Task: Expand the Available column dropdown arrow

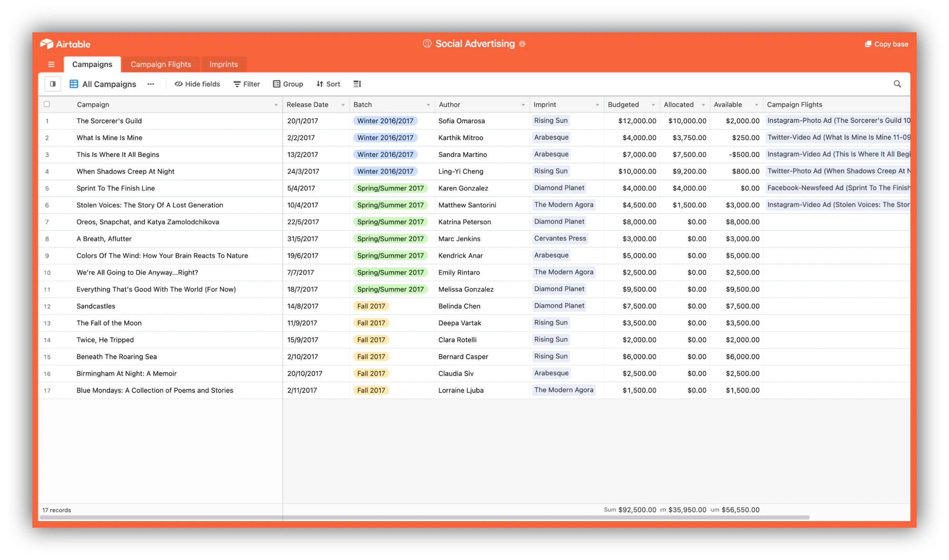Action: [756, 105]
